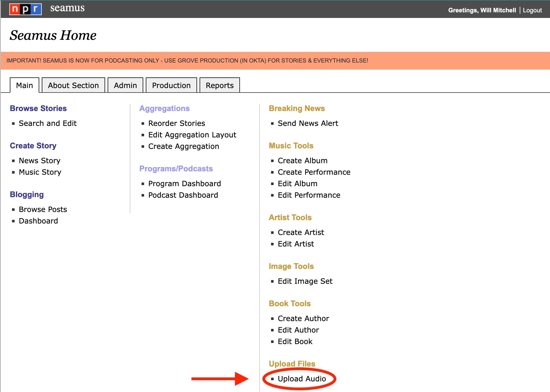Open Edit Image Set

click(305, 281)
